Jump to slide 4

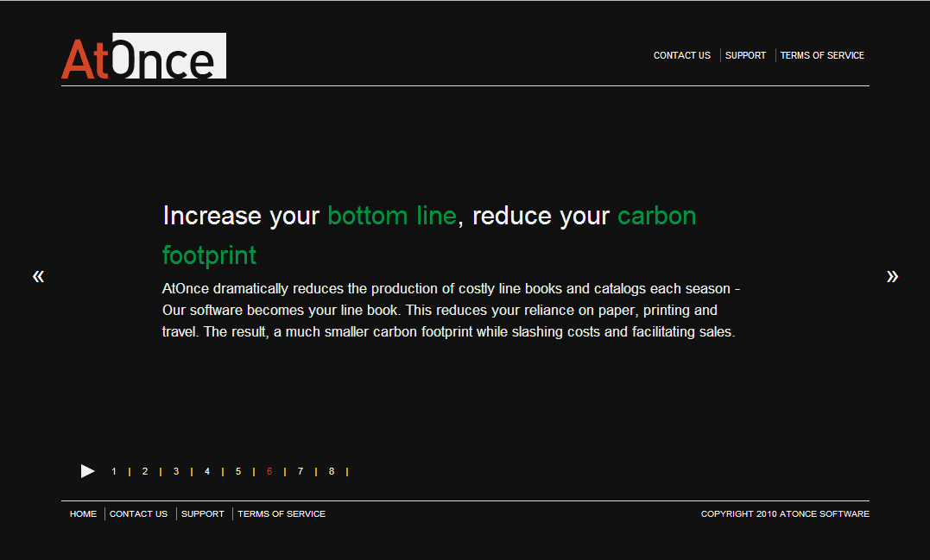tap(207, 471)
